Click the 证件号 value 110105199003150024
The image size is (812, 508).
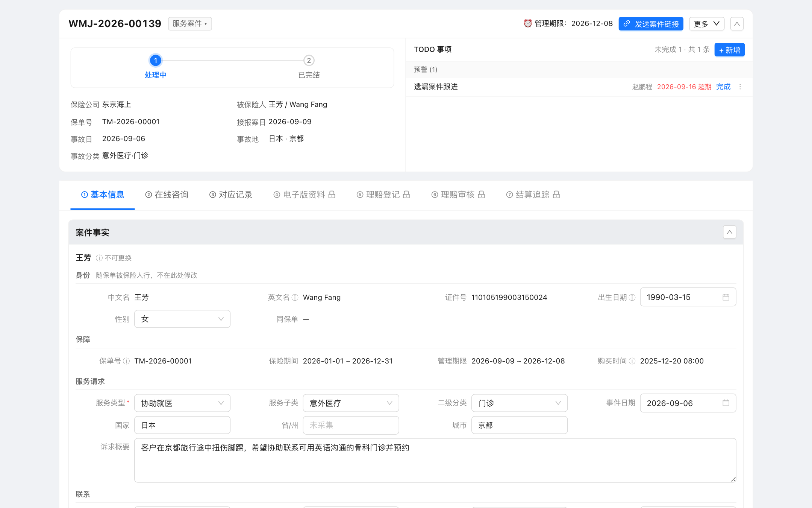pyautogui.click(x=509, y=297)
